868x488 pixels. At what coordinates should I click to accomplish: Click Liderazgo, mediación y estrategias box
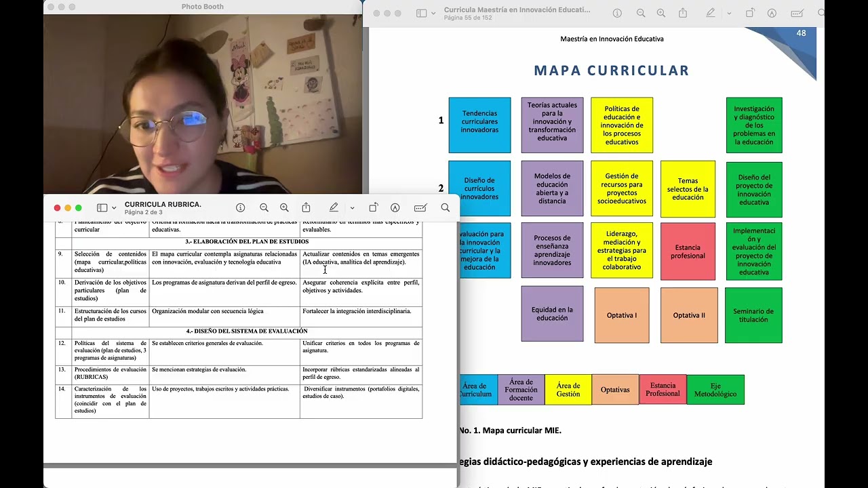(x=622, y=250)
